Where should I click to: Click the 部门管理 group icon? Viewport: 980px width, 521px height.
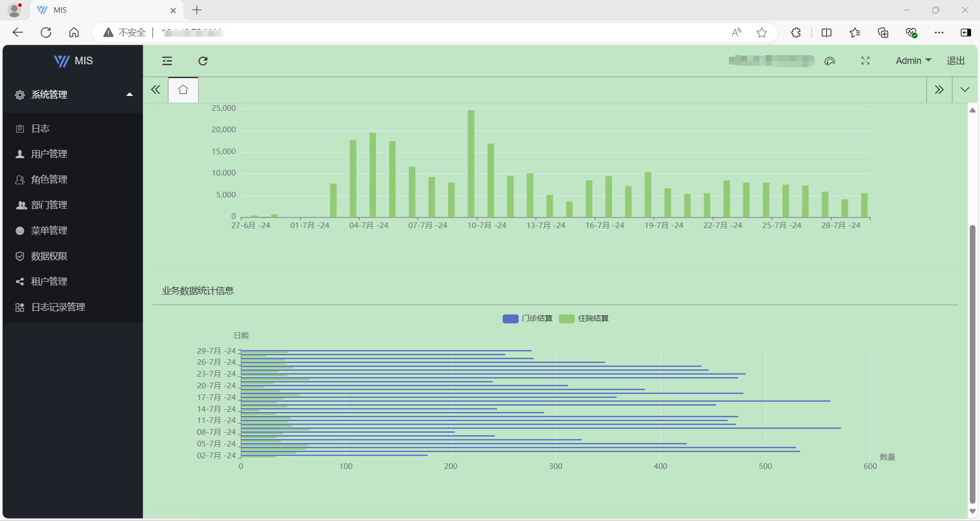(21, 205)
